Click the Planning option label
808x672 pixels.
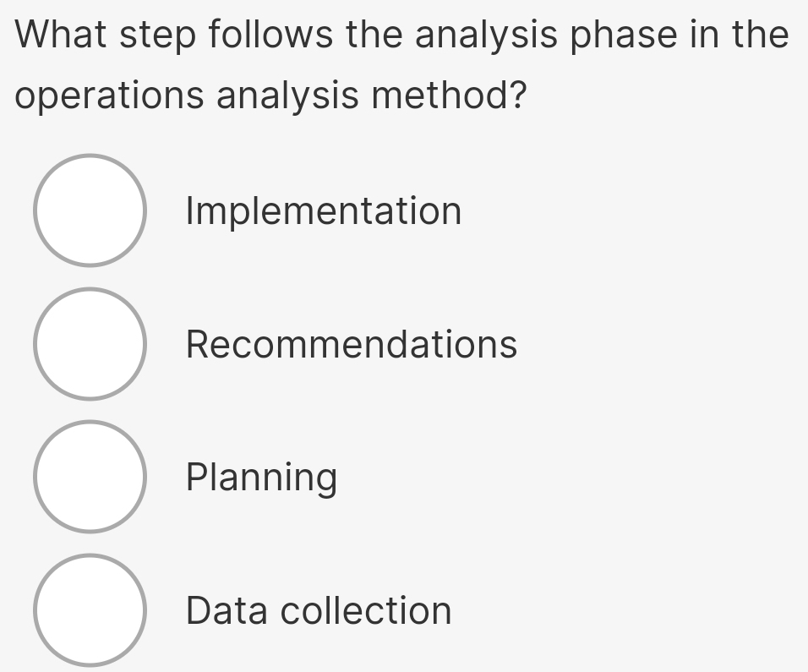click(261, 478)
